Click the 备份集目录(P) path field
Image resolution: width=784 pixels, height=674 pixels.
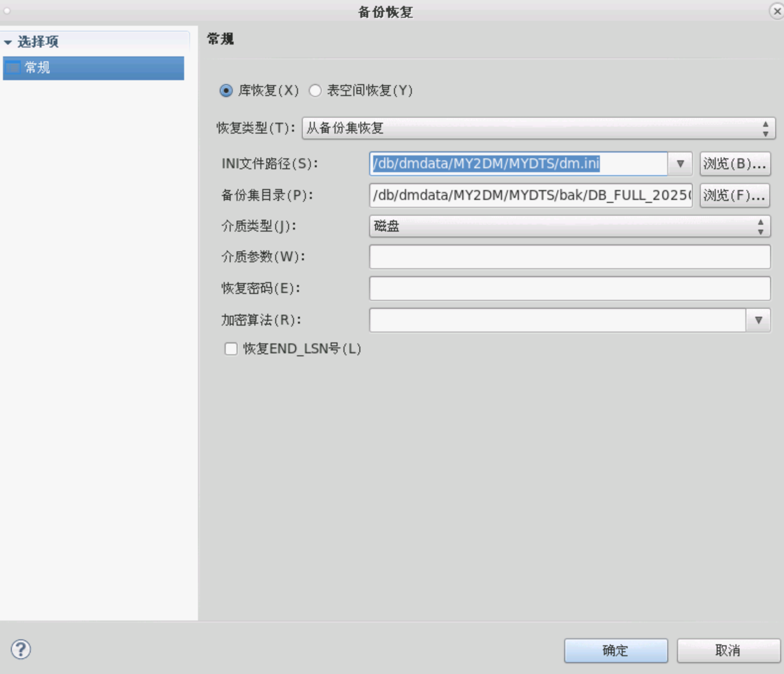(531, 195)
